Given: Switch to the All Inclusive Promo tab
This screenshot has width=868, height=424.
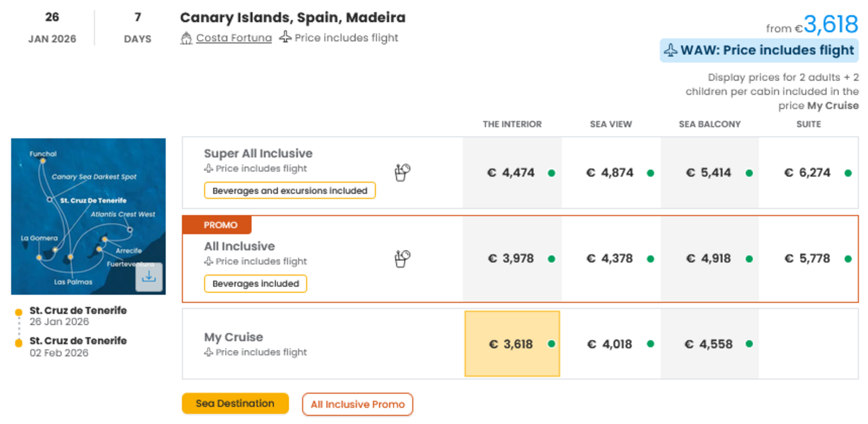Looking at the screenshot, I should coord(358,404).
